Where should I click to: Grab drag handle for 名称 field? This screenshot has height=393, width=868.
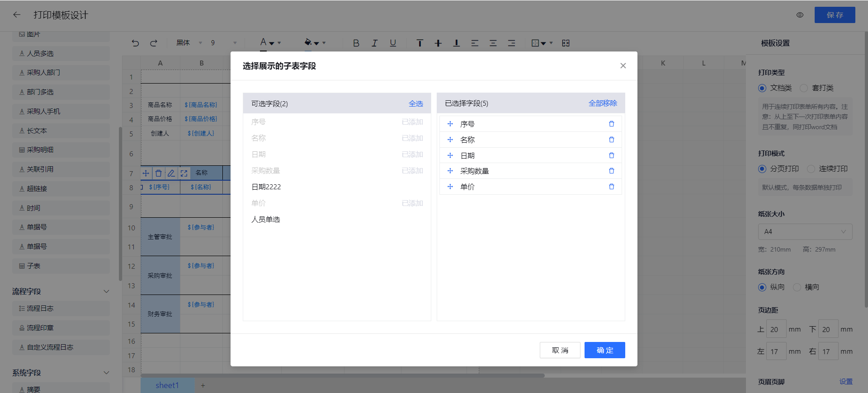point(450,140)
